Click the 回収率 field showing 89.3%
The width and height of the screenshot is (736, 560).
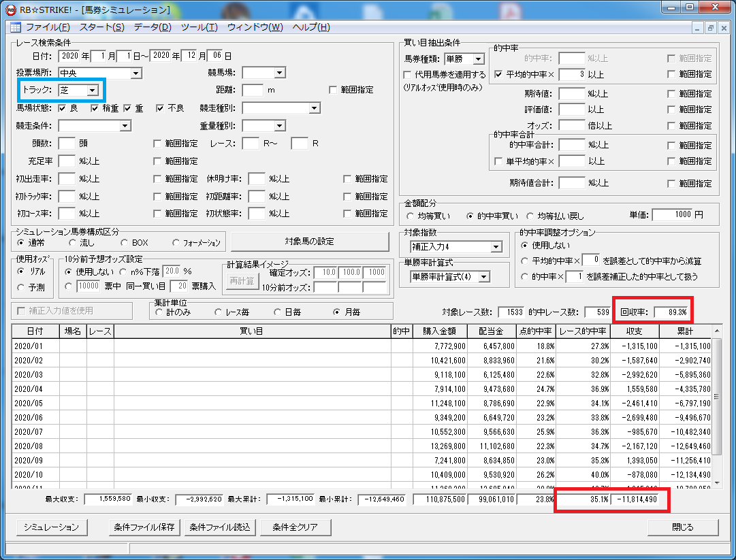click(672, 312)
